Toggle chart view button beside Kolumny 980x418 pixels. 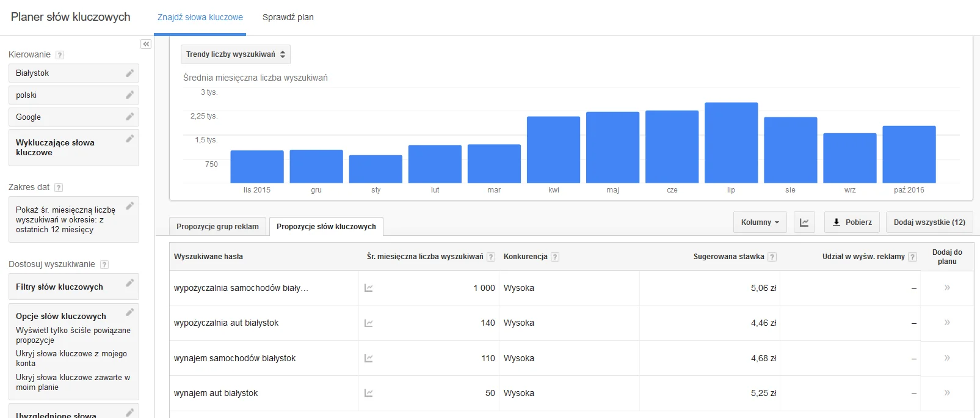click(x=804, y=222)
